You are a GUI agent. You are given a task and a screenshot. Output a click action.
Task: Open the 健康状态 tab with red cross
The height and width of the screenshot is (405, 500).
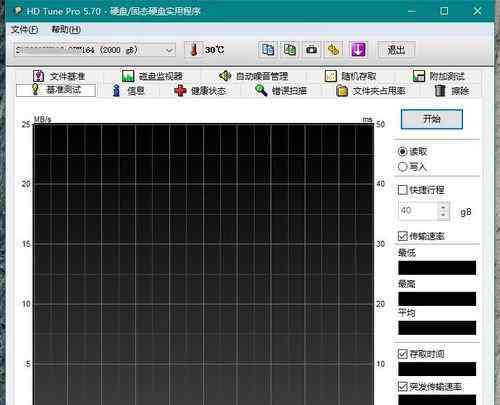coord(200,91)
